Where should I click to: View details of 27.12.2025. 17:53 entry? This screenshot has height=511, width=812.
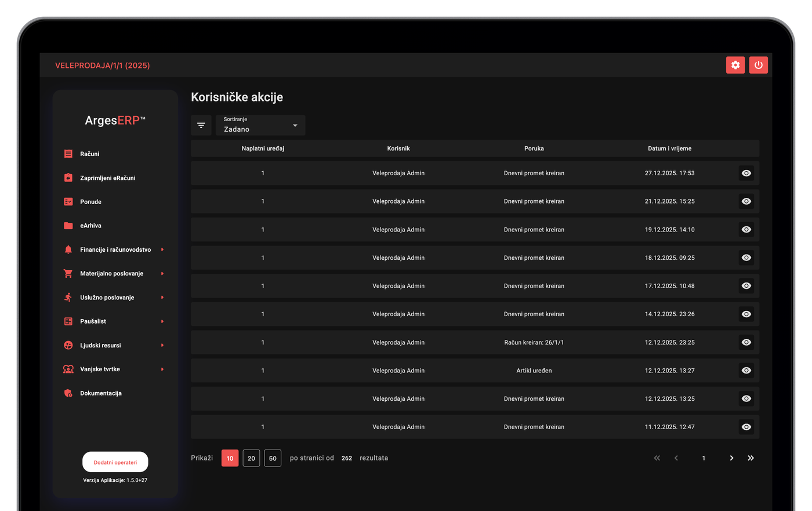click(x=746, y=173)
